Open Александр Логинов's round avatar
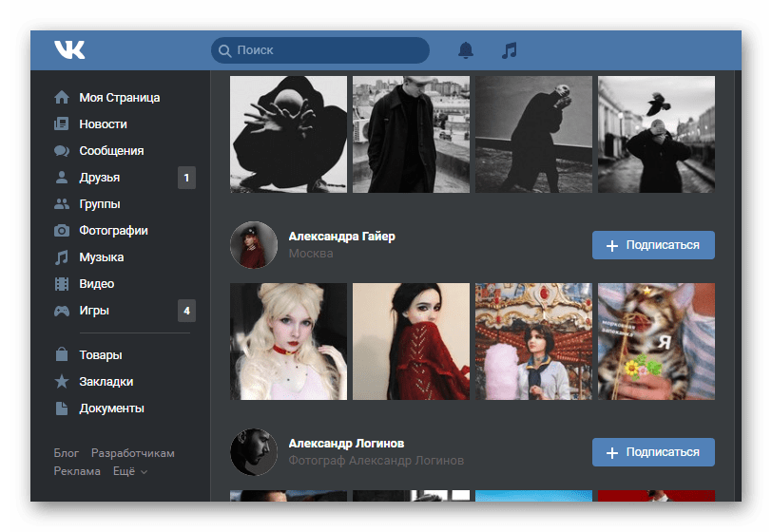 pyautogui.click(x=254, y=452)
